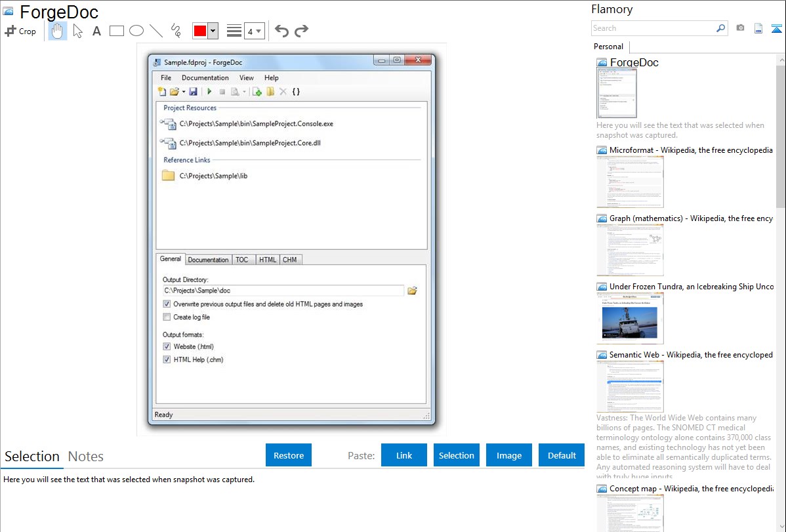Screen dimensions: 786x532
Task: Click the preview page icon in ForgeDoc toolbar
Action: pyautogui.click(x=235, y=92)
